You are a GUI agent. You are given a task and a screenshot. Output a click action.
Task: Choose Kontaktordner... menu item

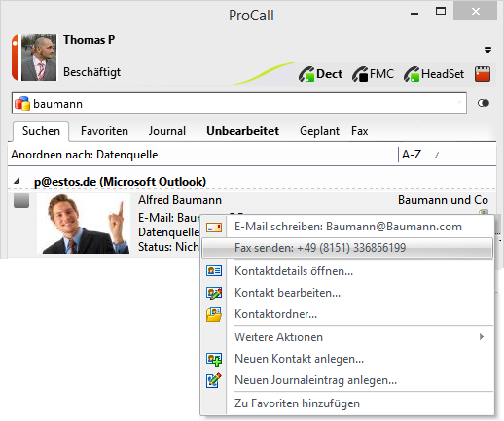pyautogui.click(x=347, y=314)
